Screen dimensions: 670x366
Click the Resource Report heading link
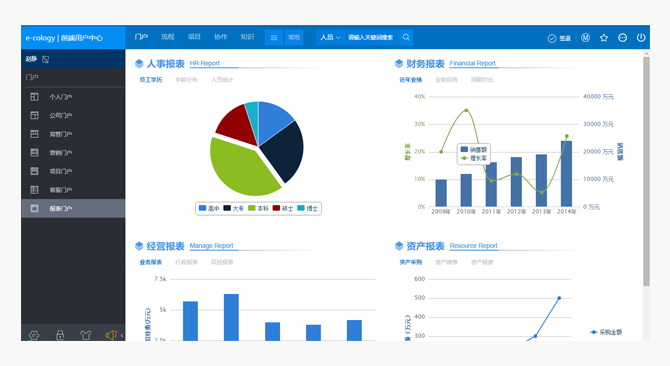(x=473, y=246)
